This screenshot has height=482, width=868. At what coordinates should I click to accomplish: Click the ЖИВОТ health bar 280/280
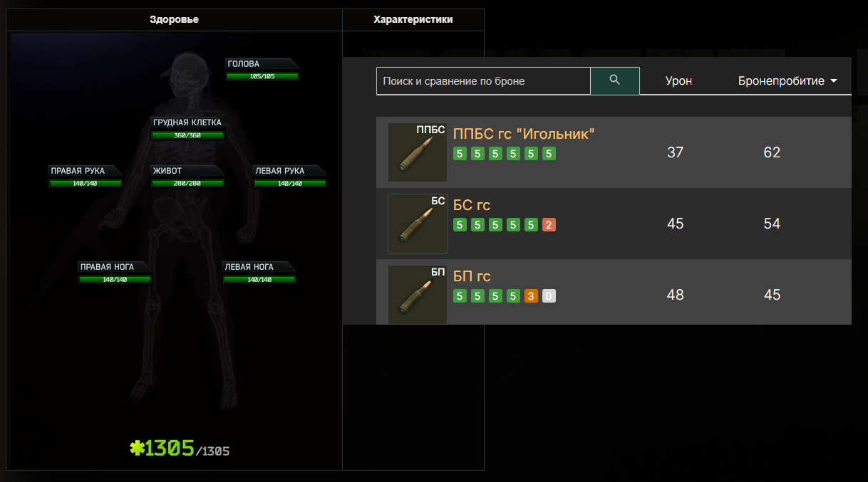[x=187, y=183]
